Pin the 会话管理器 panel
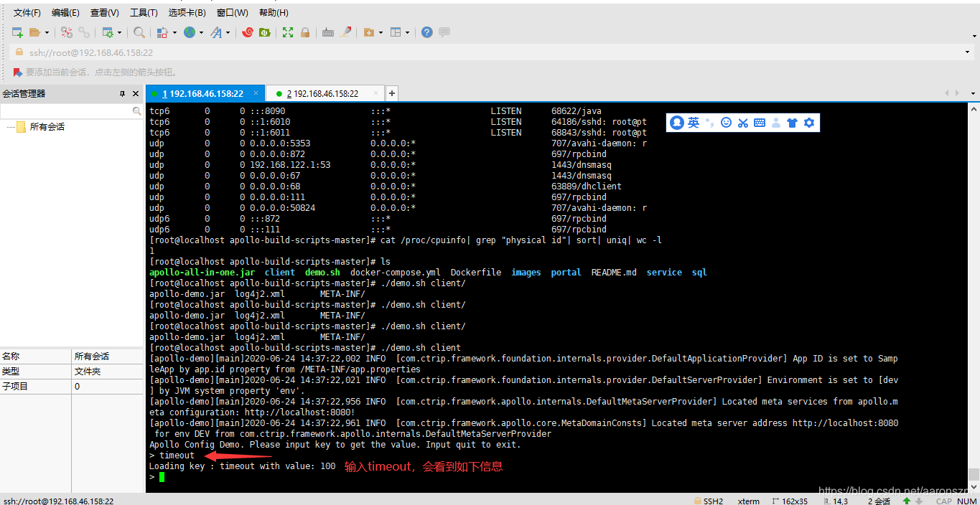 [x=122, y=94]
